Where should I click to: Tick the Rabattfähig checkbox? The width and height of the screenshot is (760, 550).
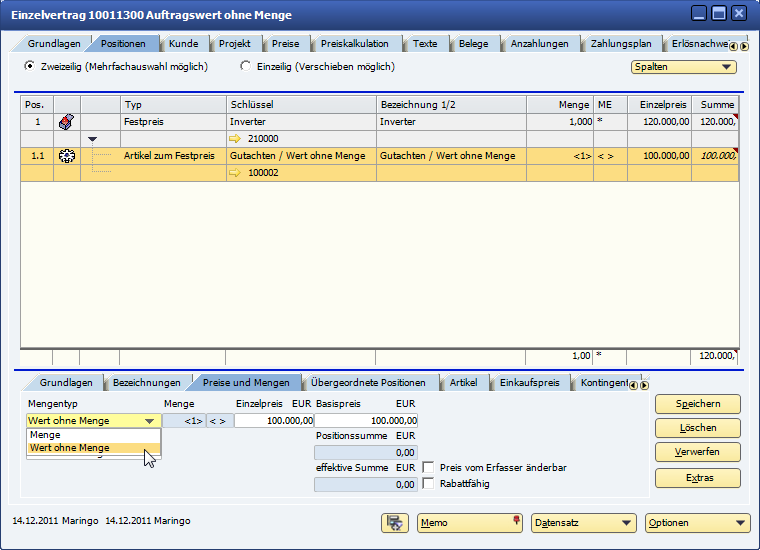(x=429, y=484)
